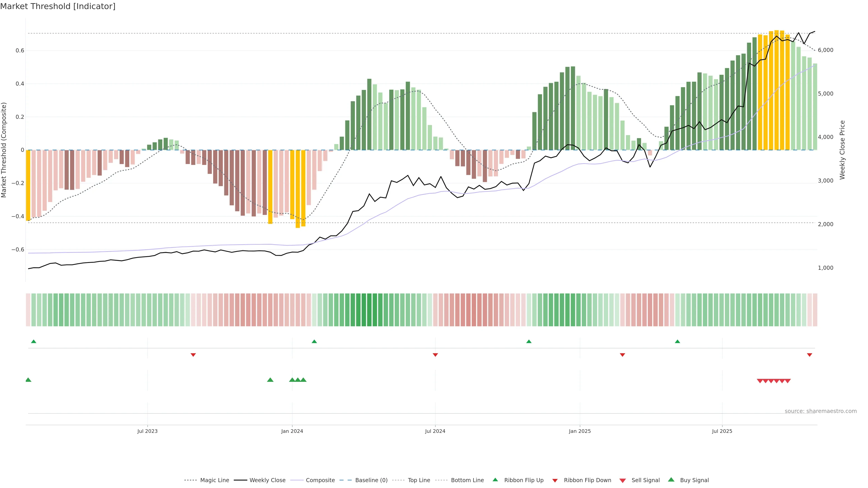The width and height of the screenshot is (868, 488).
Task: Click the ribbon flip up marker after Jan 2024
Action: click(314, 342)
